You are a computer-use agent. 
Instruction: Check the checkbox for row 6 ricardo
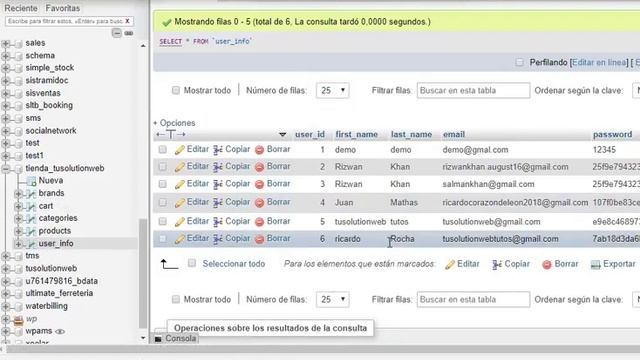click(162, 239)
